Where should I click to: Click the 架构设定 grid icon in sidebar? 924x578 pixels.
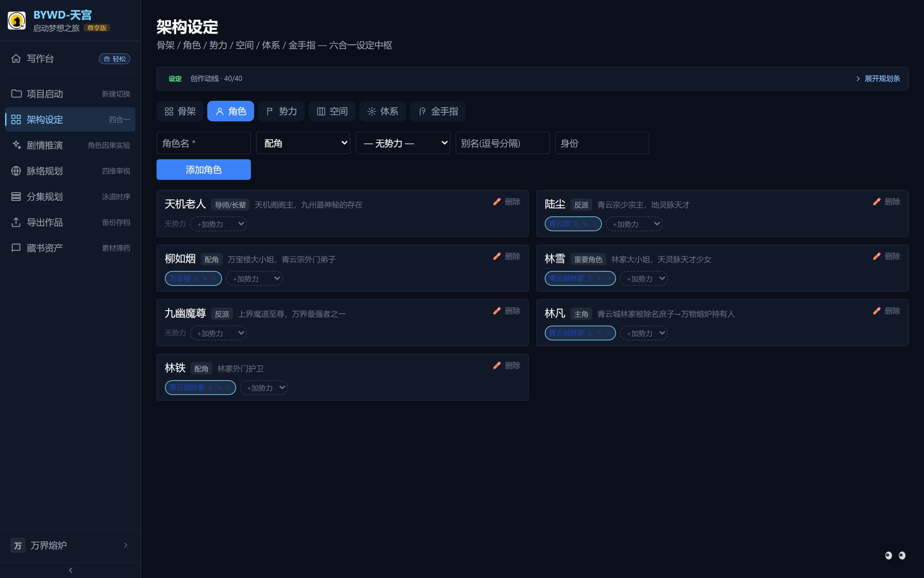tap(16, 119)
